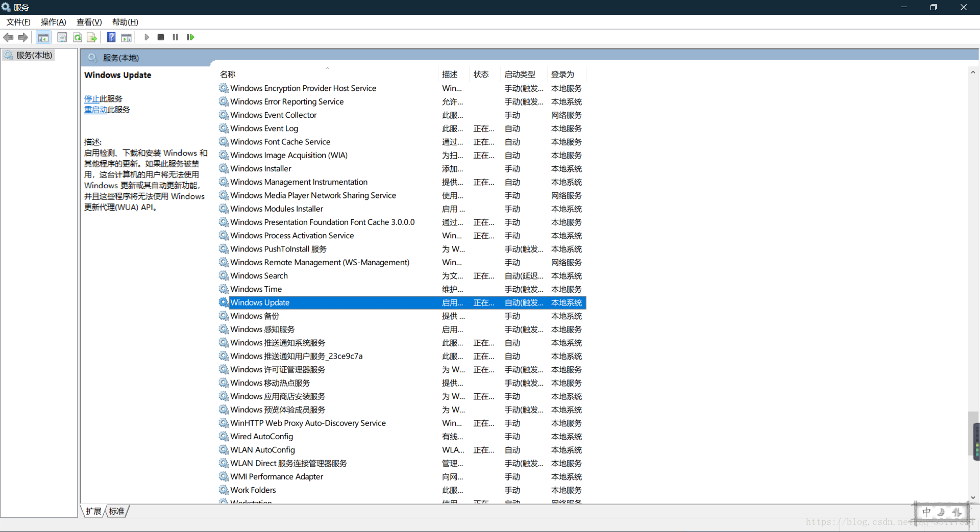The height and width of the screenshot is (532, 980).
Task: Toggle the action pane toolbar icon
Action: [126, 37]
